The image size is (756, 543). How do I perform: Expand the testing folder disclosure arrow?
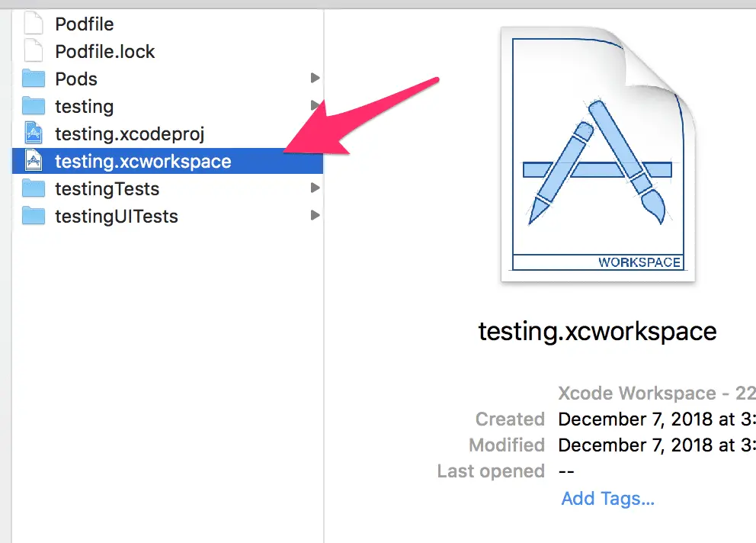(x=315, y=105)
